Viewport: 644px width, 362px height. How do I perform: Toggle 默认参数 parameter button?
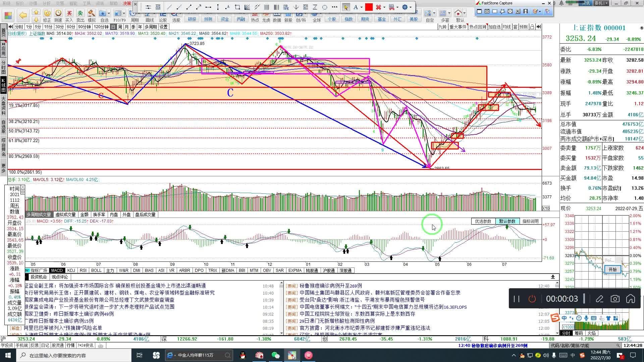pyautogui.click(x=507, y=221)
